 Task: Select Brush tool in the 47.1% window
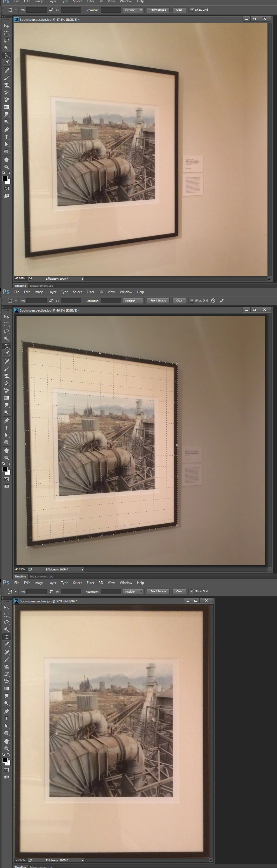coord(6,78)
